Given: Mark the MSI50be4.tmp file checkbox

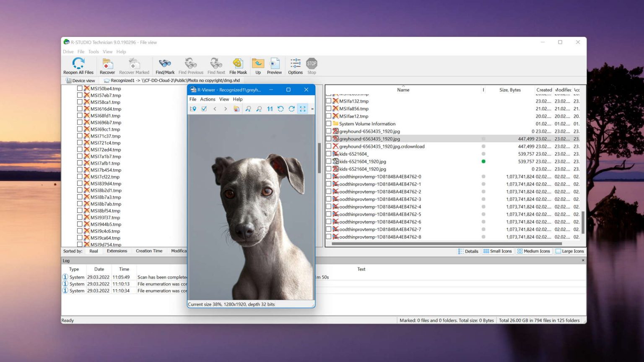Looking at the screenshot, I should 80,88.
